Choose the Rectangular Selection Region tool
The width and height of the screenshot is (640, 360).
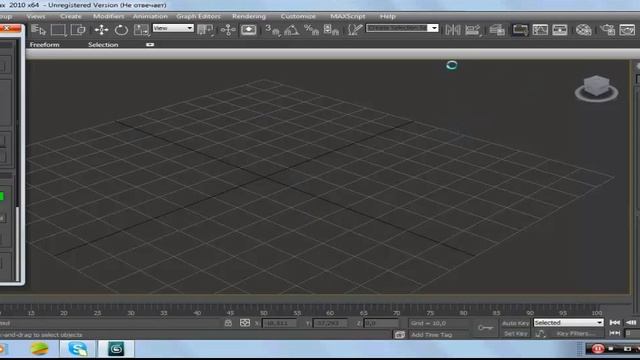click(x=58, y=30)
